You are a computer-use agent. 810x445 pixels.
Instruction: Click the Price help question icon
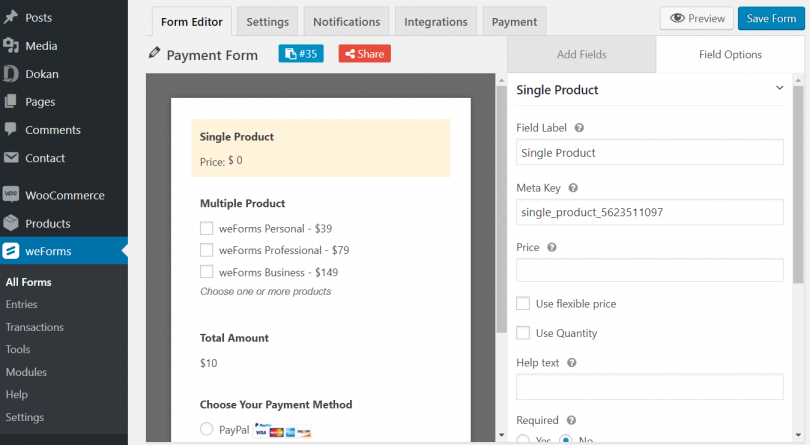tap(552, 248)
